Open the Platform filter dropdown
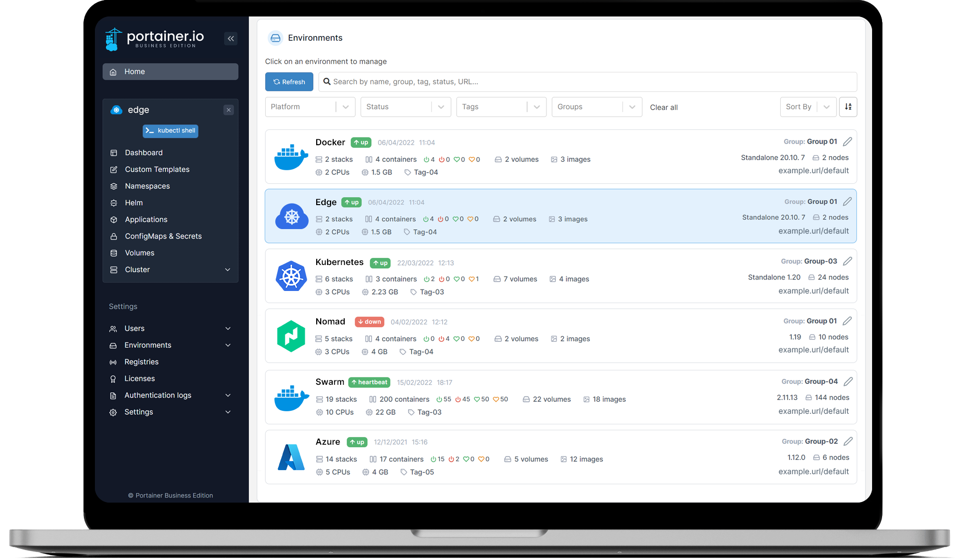 point(308,107)
